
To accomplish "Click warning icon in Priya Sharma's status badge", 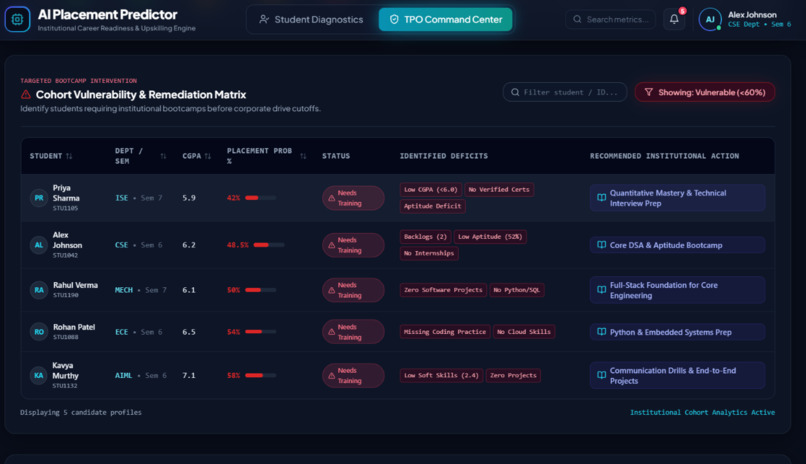I will (x=332, y=198).
